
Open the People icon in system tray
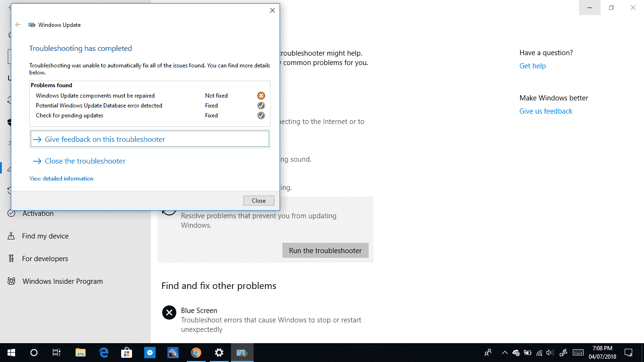point(488,353)
